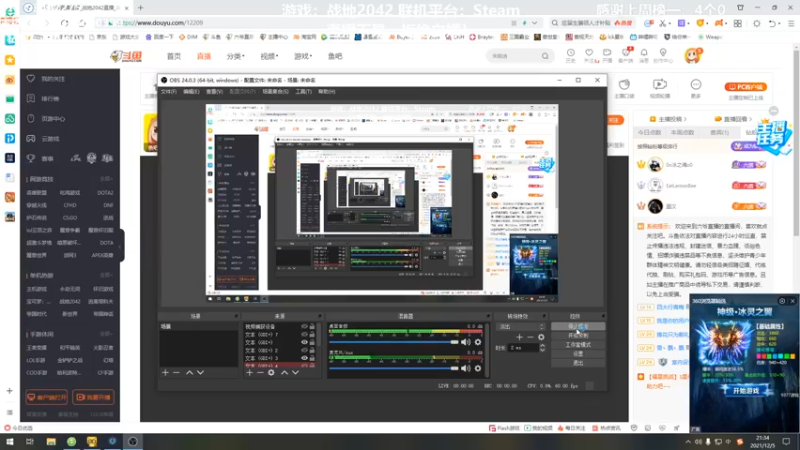Open history clock icon in Douyu header

(570, 55)
